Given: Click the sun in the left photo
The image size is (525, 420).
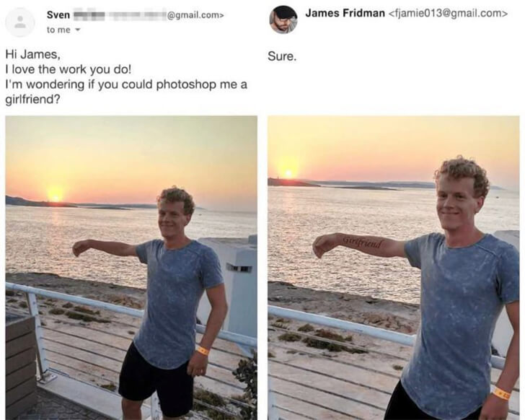Looking at the screenshot, I should pyautogui.click(x=56, y=194).
